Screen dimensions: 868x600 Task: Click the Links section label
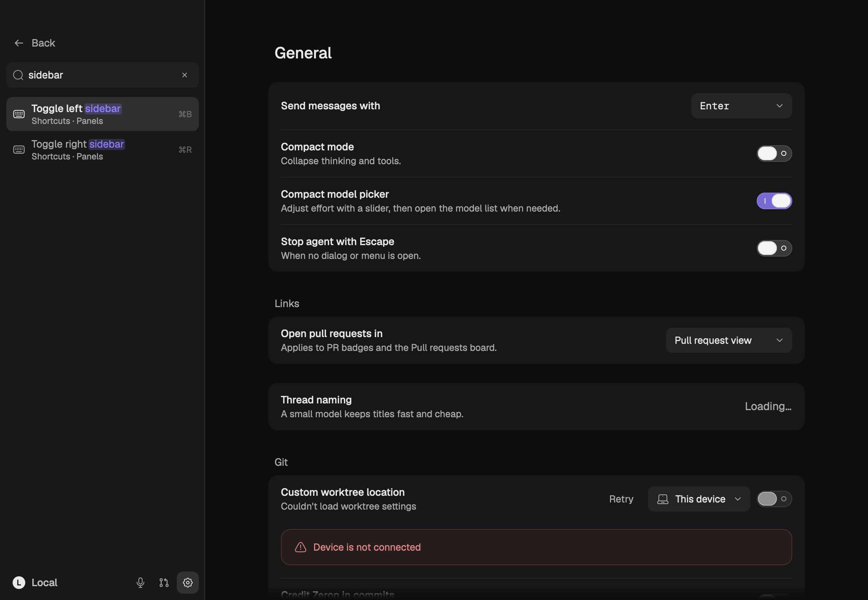pos(287,304)
